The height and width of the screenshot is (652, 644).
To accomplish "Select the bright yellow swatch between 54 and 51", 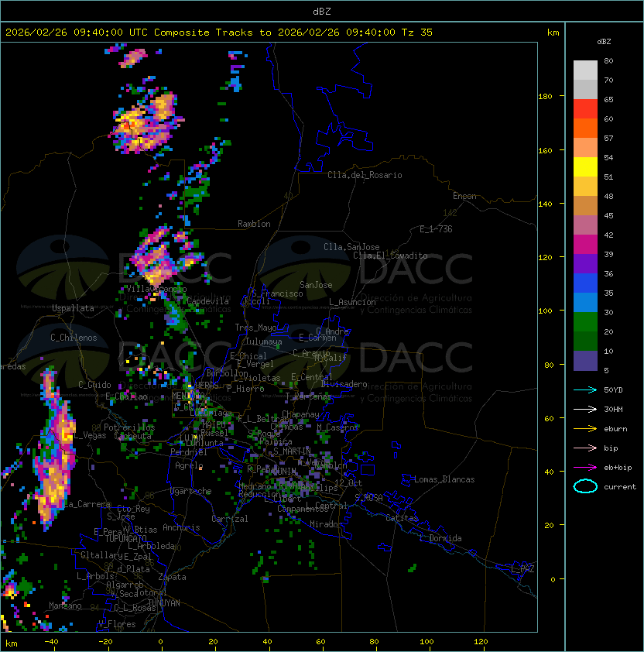I will (585, 167).
